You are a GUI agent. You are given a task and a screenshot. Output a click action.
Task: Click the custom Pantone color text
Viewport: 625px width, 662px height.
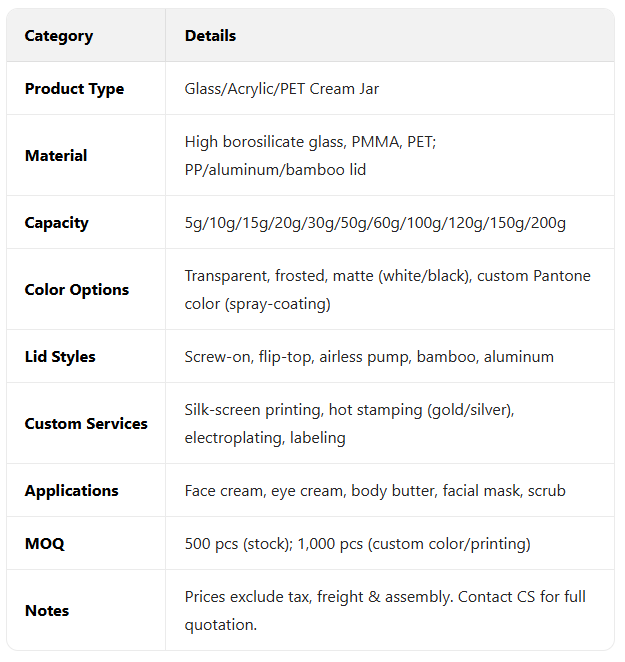[x=533, y=276]
